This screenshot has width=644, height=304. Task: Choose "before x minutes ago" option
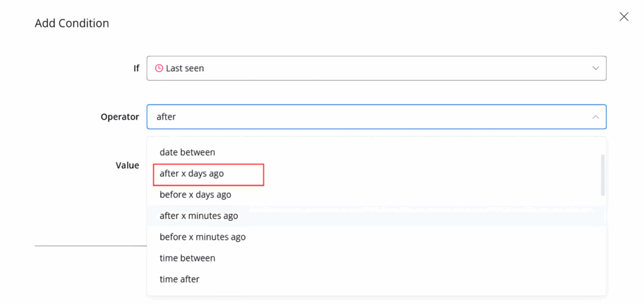[203, 237]
